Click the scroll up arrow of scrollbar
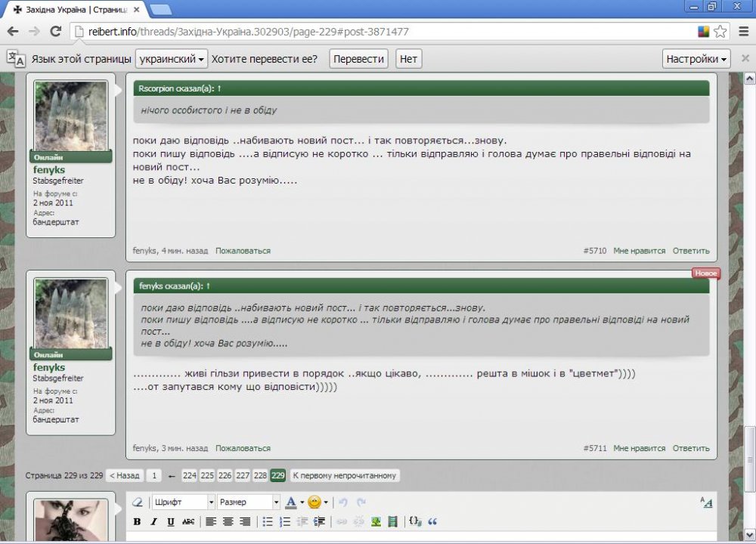756x544 pixels. tap(749, 79)
